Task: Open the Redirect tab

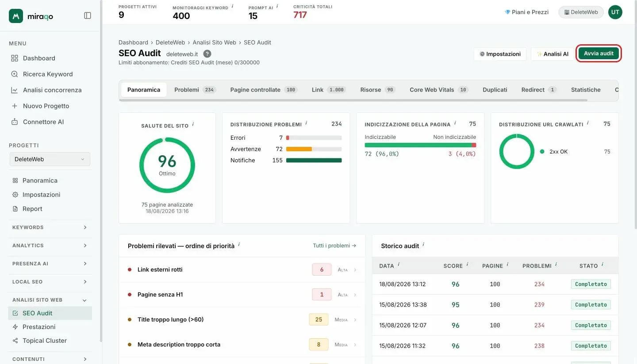Action: click(539, 90)
